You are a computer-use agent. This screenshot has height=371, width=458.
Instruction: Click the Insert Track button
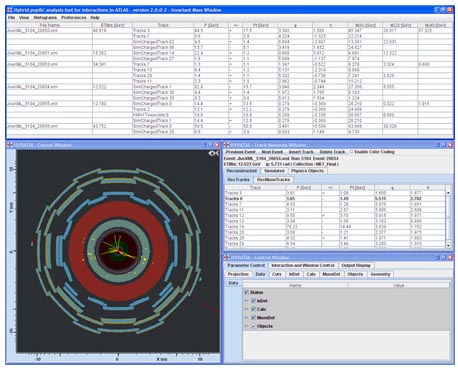click(301, 152)
